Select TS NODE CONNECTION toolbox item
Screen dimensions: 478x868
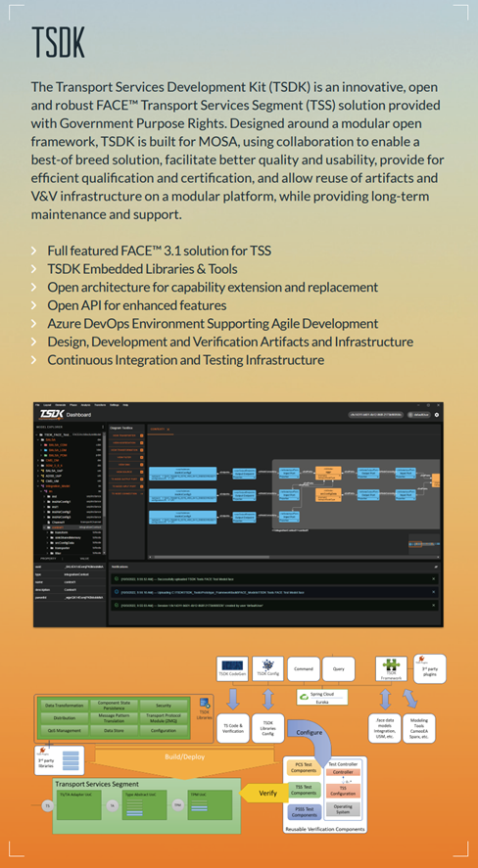tap(127, 494)
